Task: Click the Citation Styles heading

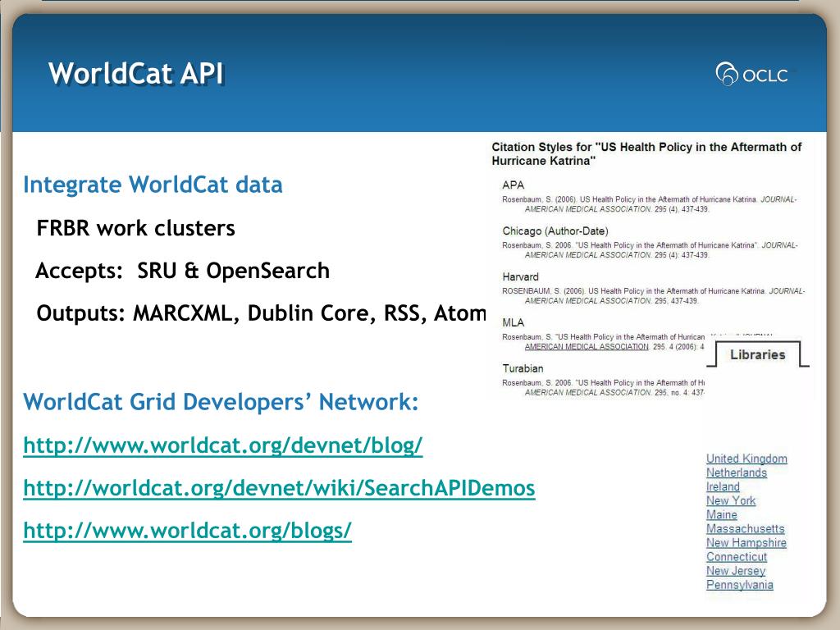Action: (646, 153)
